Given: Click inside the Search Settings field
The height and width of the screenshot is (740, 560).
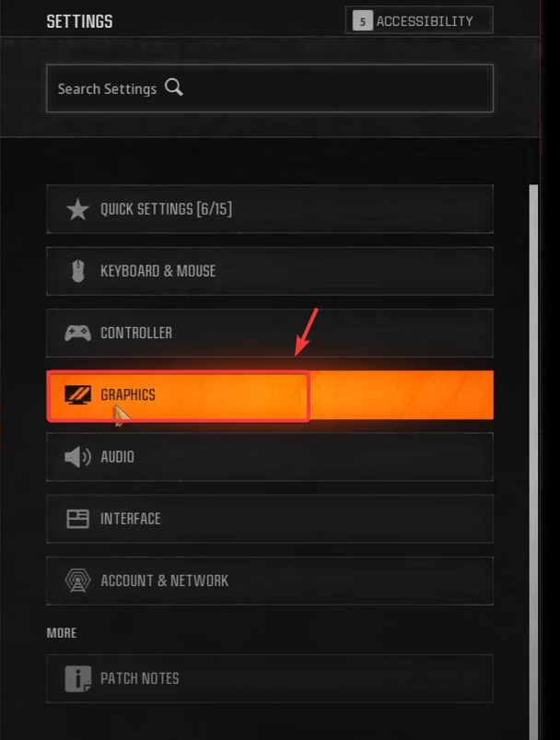Looking at the screenshot, I should coord(270,88).
